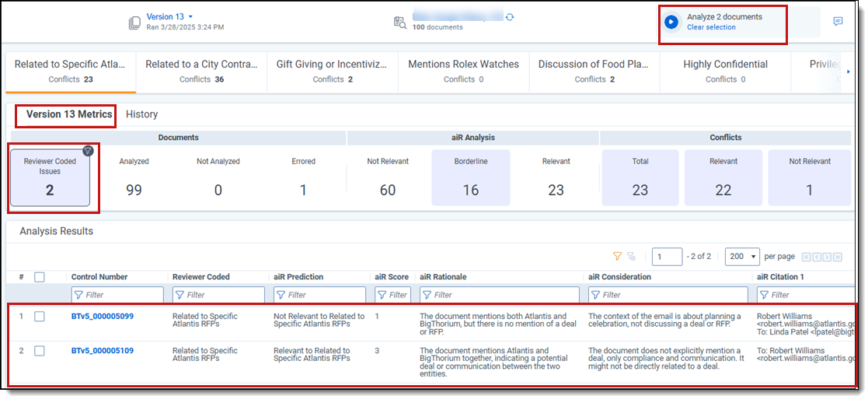
Task: Sort by the aiR Score column header
Action: 392,277
